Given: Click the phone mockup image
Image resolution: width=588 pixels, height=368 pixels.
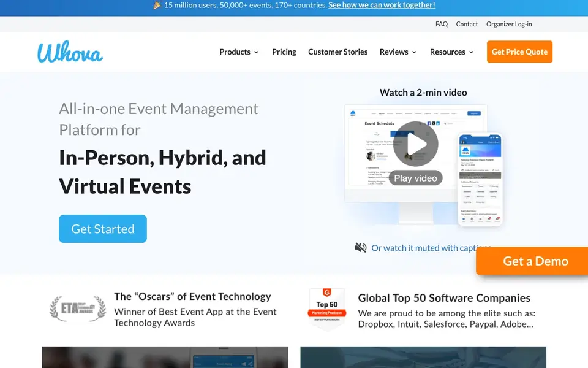Looking at the screenshot, I should coord(480,179).
